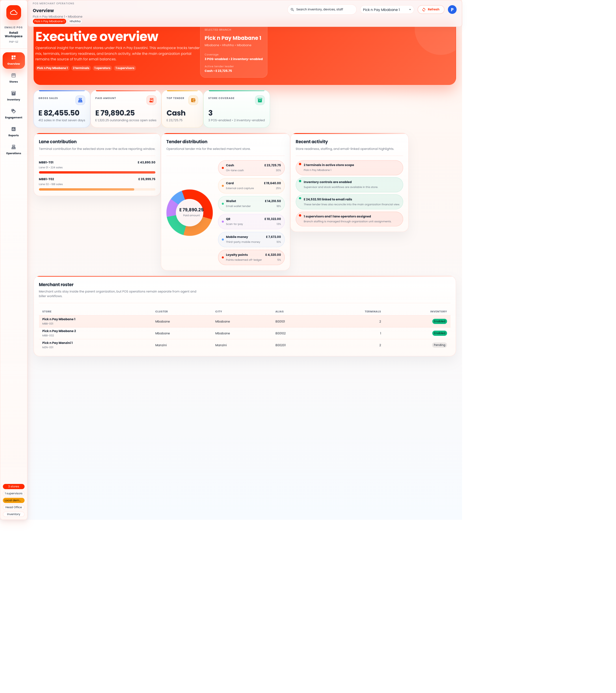Click the search inventory, devices, staff field

point(322,10)
